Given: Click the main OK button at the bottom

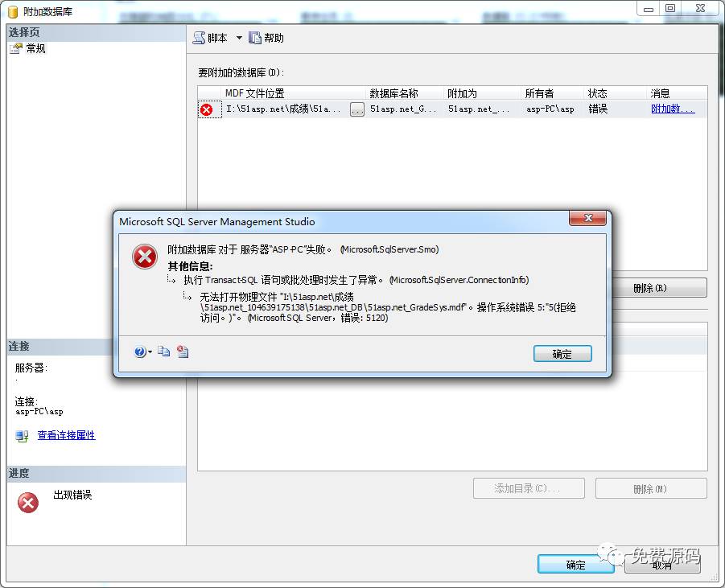Looking at the screenshot, I should pyautogui.click(x=575, y=565).
